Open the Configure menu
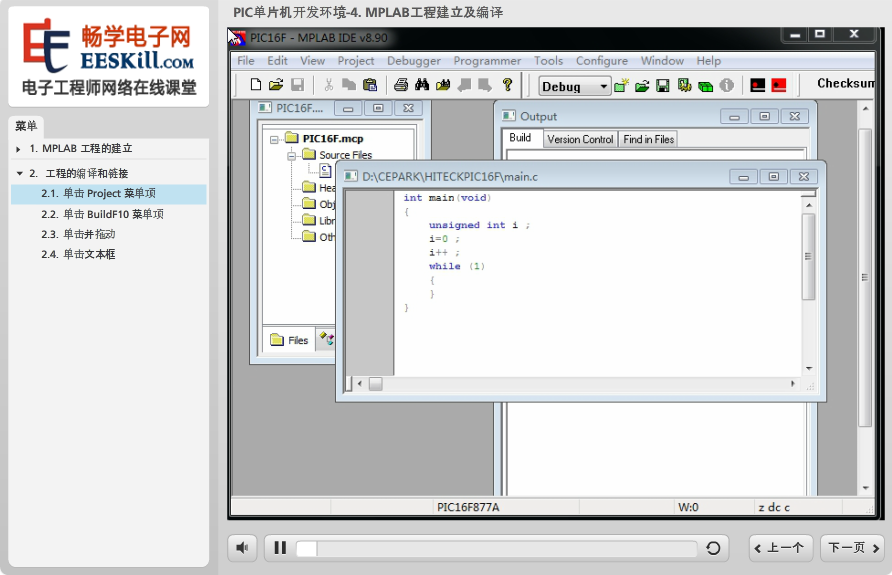The width and height of the screenshot is (892, 575). tap(601, 61)
